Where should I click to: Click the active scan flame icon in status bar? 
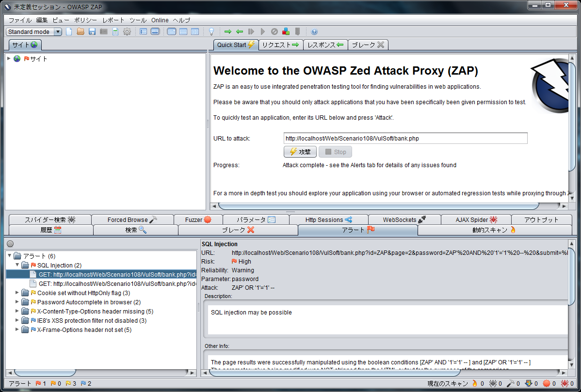[475, 384]
